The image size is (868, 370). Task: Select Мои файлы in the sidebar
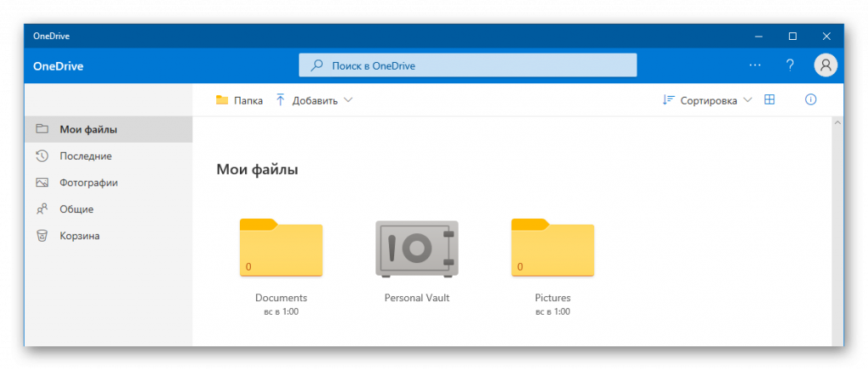pos(88,130)
